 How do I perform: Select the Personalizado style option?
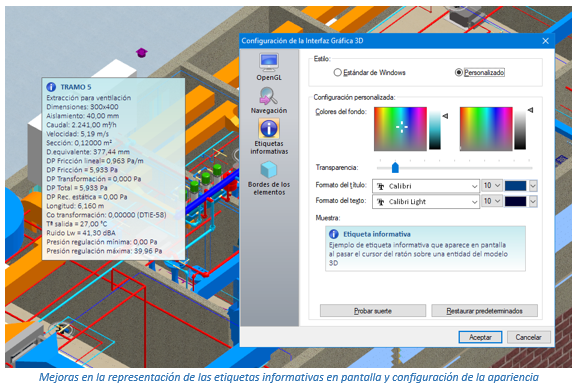pyautogui.click(x=459, y=73)
